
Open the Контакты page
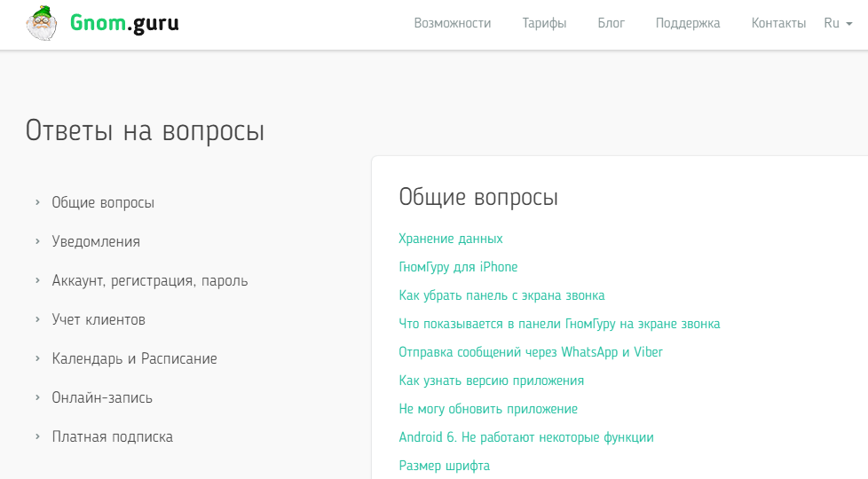(778, 23)
